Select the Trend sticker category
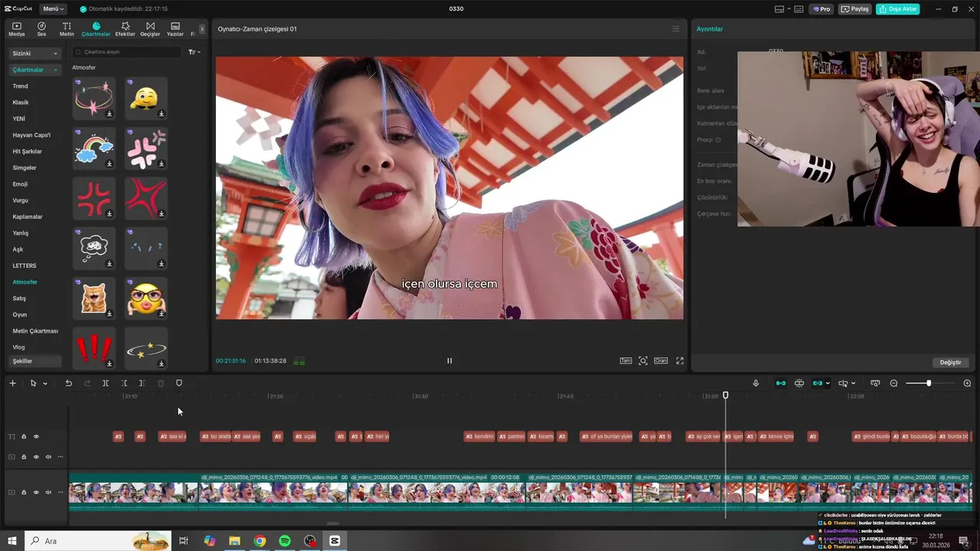 tap(20, 86)
